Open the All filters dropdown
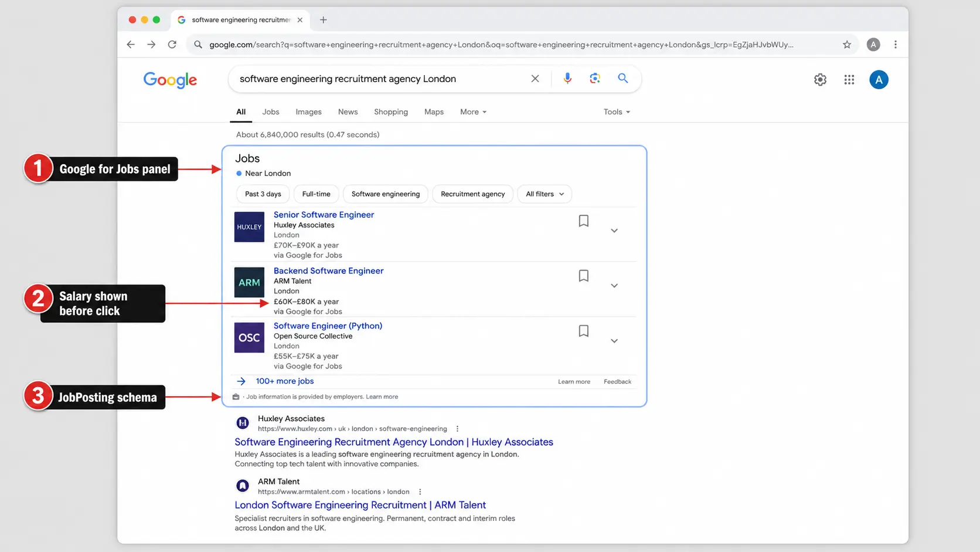The height and width of the screenshot is (552, 980). click(x=545, y=194)
